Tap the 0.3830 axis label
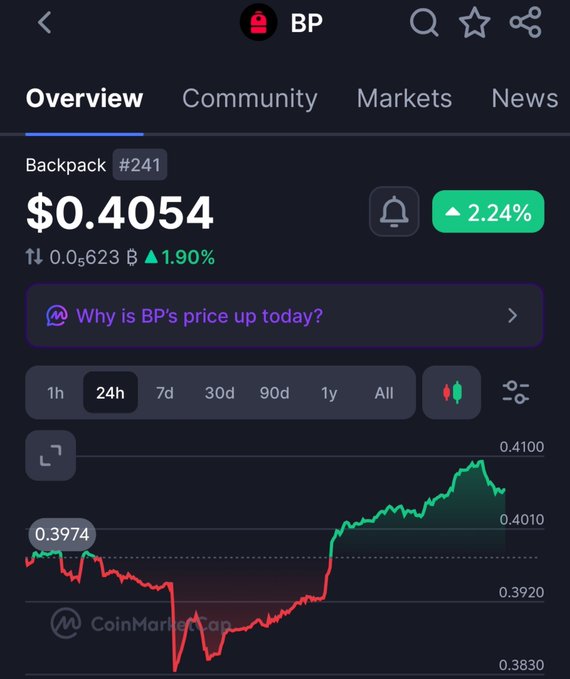The image size is (570, 679). pos(521,665)
